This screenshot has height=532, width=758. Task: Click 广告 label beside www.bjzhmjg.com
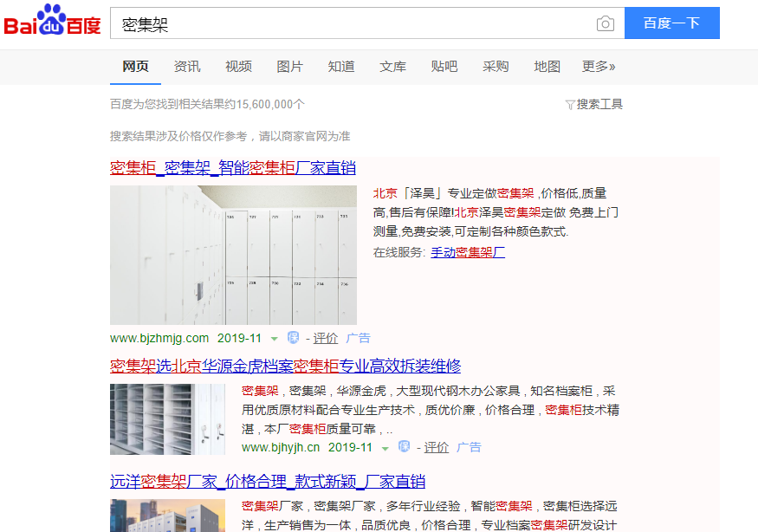(359, 338)
